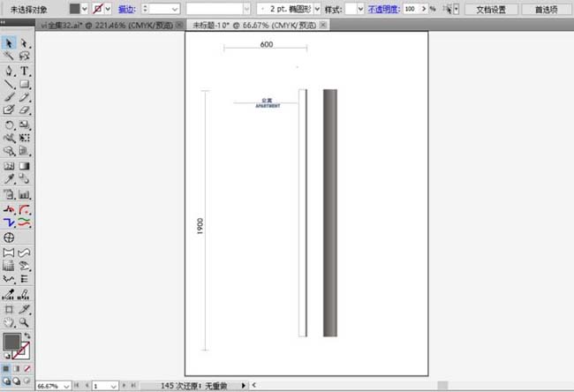The image size is (574, 392).
Task: Select the Artboard tool
Action: pos(9,309)
